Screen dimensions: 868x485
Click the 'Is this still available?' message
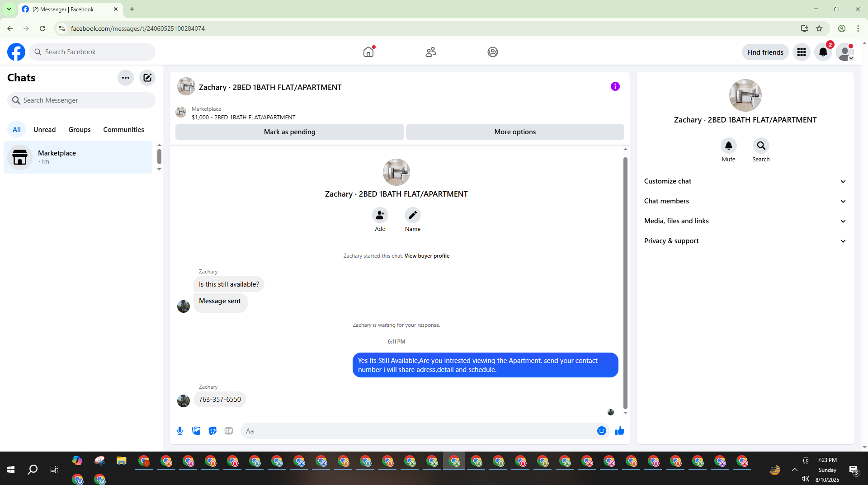pos(229,284)
